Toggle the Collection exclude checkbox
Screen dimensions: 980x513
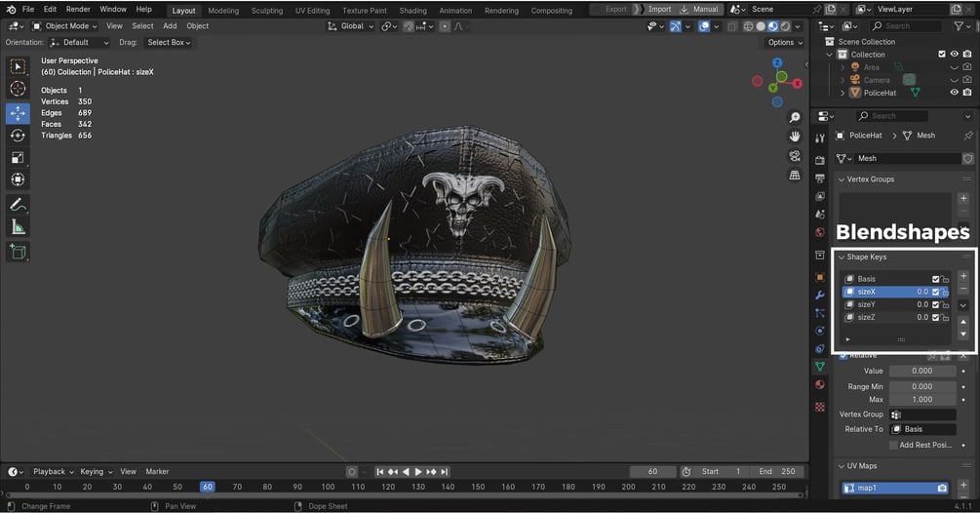(x=941, y=55)
